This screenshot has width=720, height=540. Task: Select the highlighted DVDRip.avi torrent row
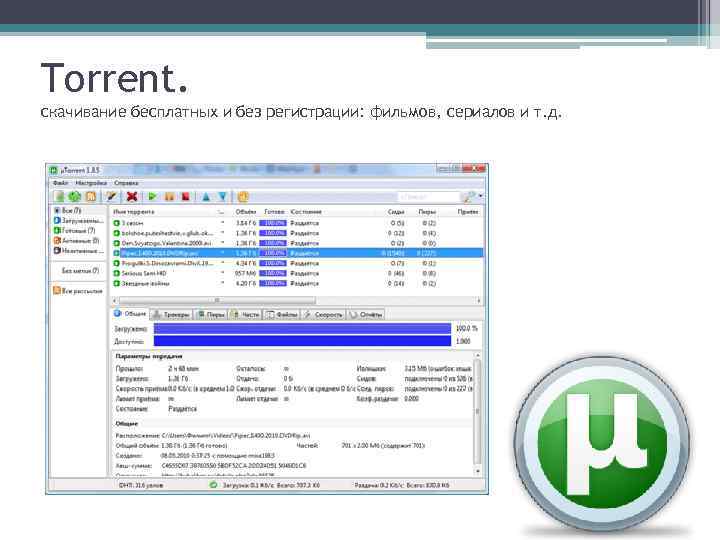[298, 253]
